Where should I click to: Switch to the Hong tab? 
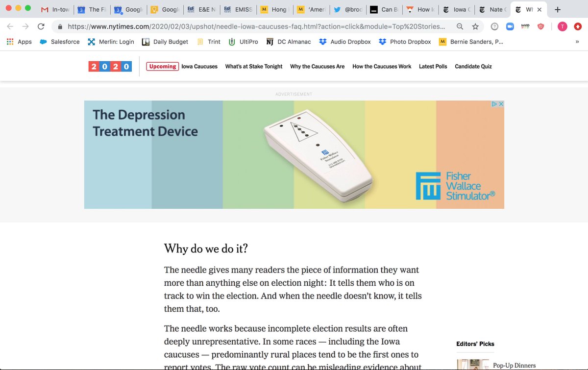[274, 9]
